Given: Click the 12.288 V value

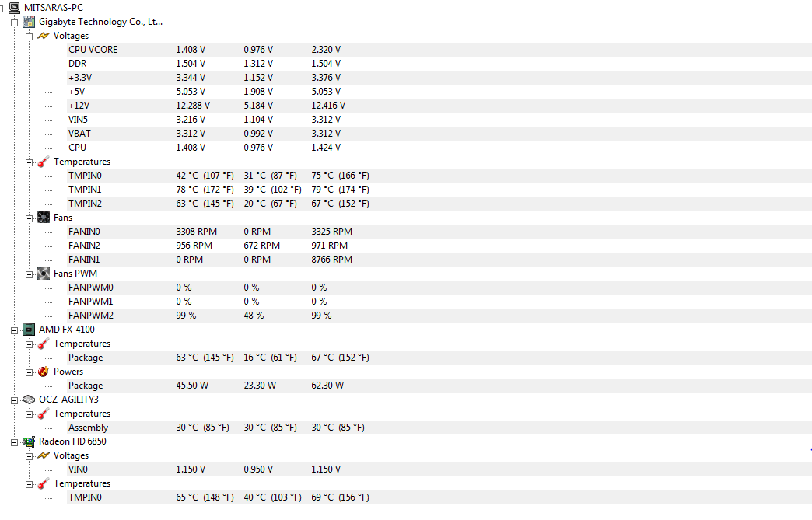Looking at the screenshot, I should 193,106.
